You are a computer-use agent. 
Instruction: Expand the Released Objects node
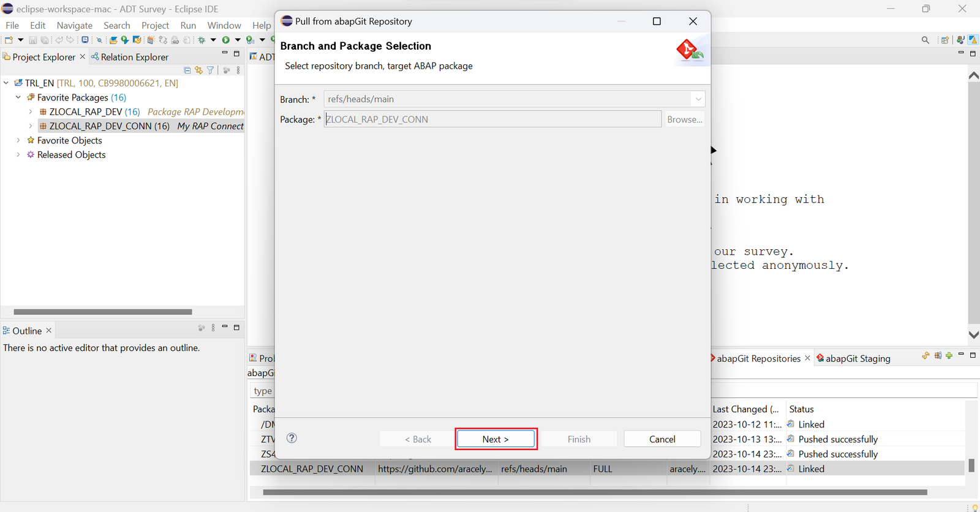click(x=18, y=154)
